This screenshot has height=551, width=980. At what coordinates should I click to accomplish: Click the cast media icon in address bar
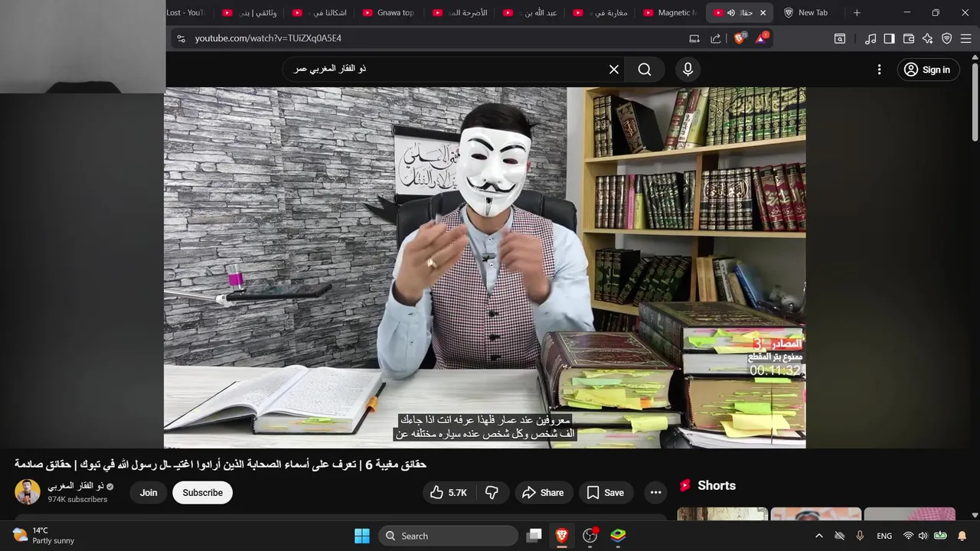[x=694, y=38]
